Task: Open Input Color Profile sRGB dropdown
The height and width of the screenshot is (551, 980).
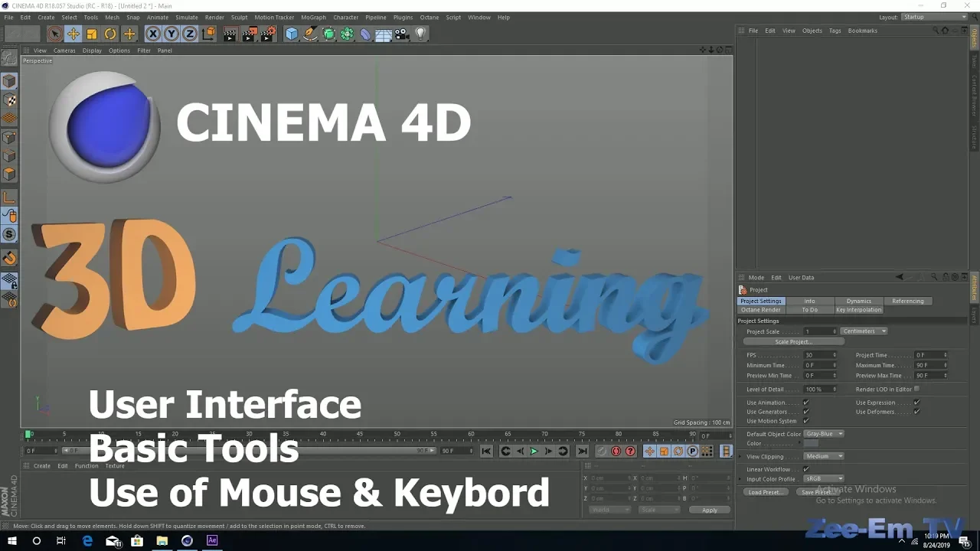Action: pyautogui.click(x=823, y=479)
